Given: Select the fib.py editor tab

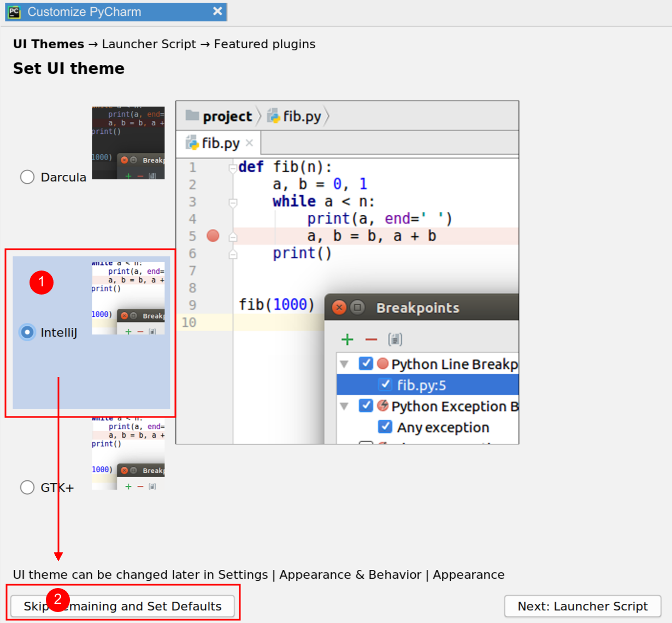Looking at the screenshot, I should [219, 143].
